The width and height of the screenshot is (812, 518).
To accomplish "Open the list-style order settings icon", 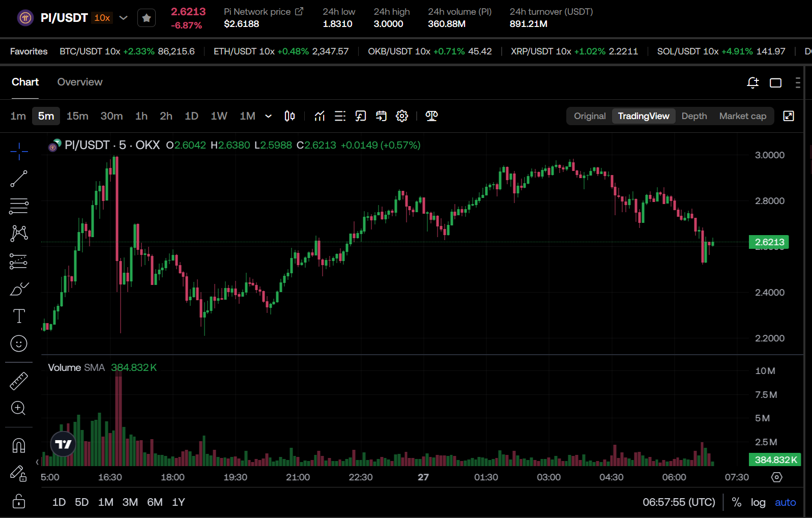I will pos(340,116).
